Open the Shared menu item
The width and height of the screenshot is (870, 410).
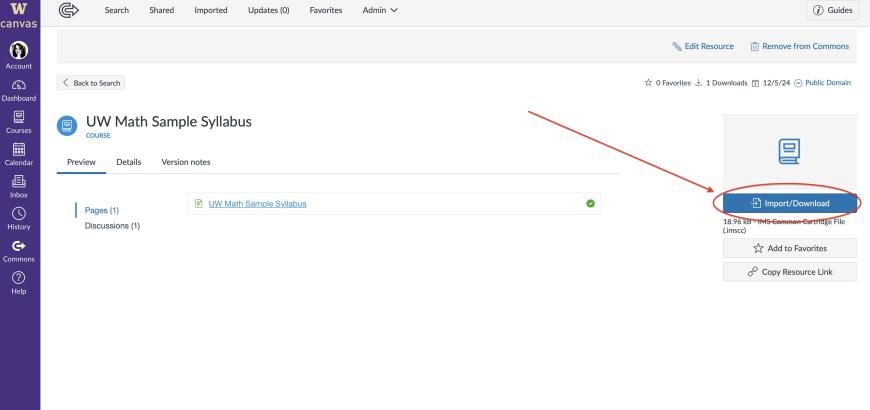coord(161,10)
